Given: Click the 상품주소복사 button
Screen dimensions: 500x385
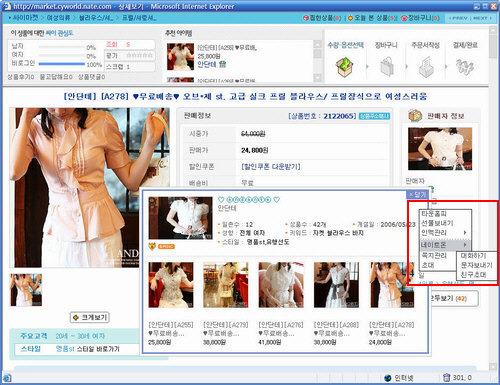Looking at the screenshot, I should [x=374, y=116].
